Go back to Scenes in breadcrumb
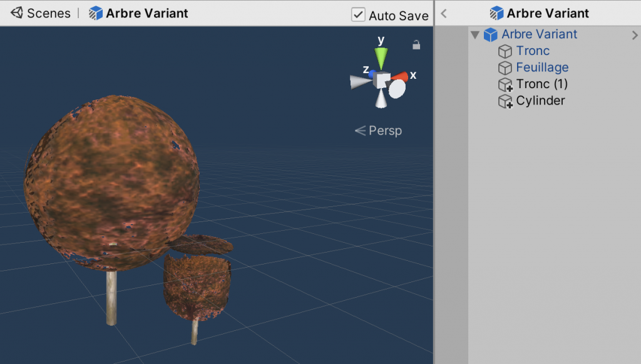641x364 pixels. [41, 13]
